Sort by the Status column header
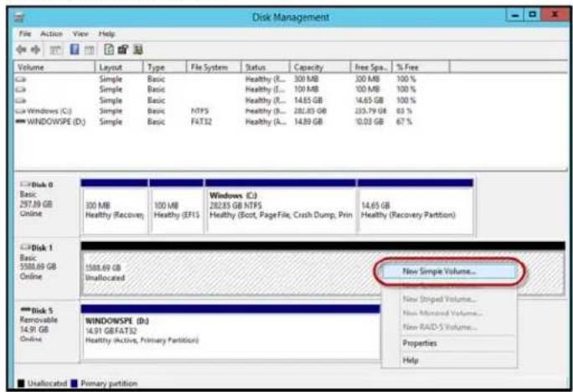The height and width of the screenshot is (392, 573). pyautogui.click(x=266, y=67)
